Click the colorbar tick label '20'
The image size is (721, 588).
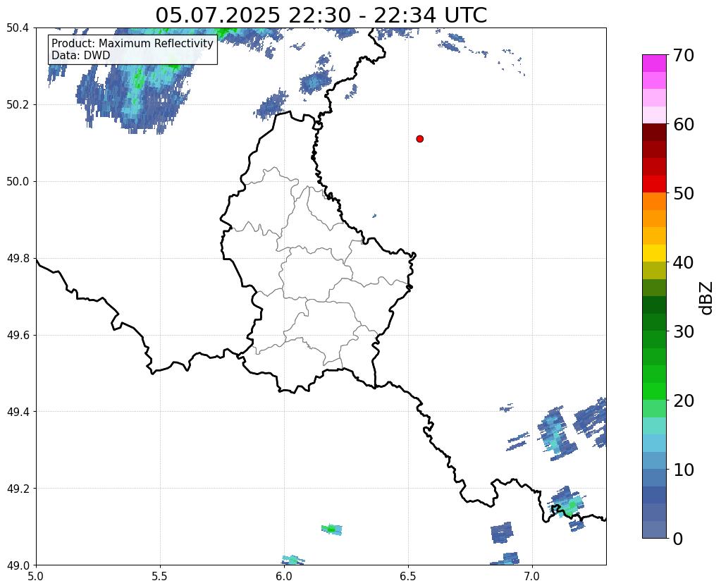pyautogui.click(x=684, y=400)
